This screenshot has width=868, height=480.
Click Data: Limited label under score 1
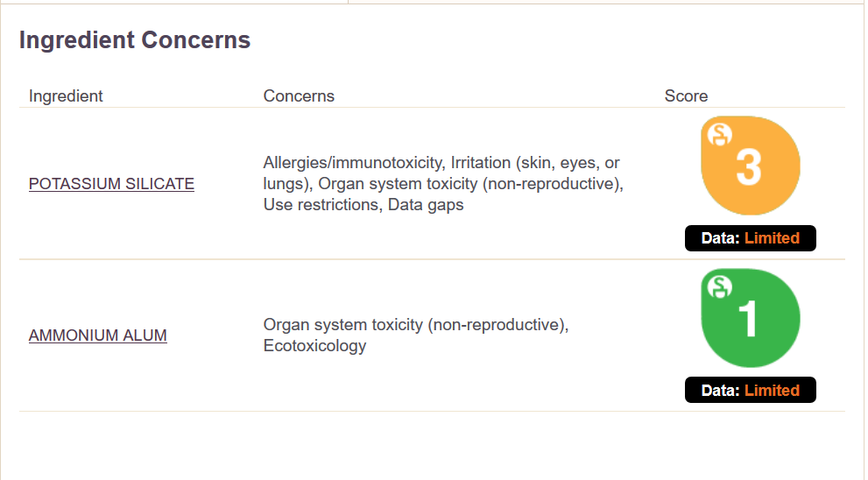point(750,391)
